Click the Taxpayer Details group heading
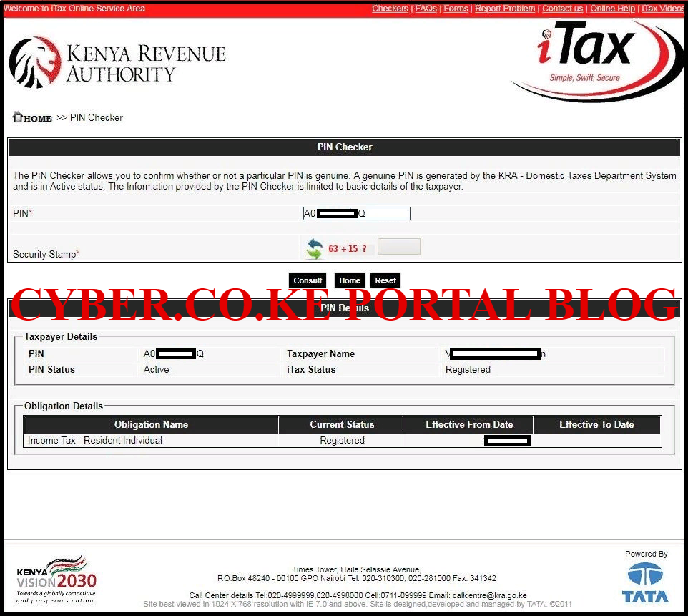 (61, 337)
